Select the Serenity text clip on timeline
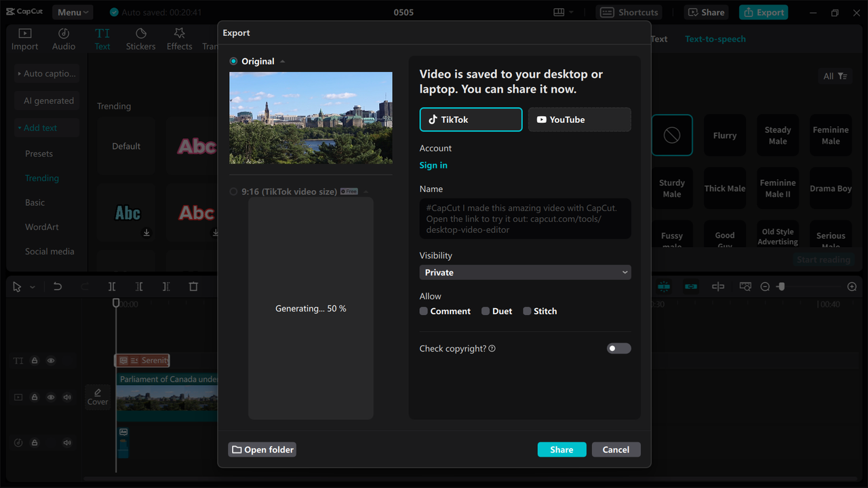 [x=142, y=360]
